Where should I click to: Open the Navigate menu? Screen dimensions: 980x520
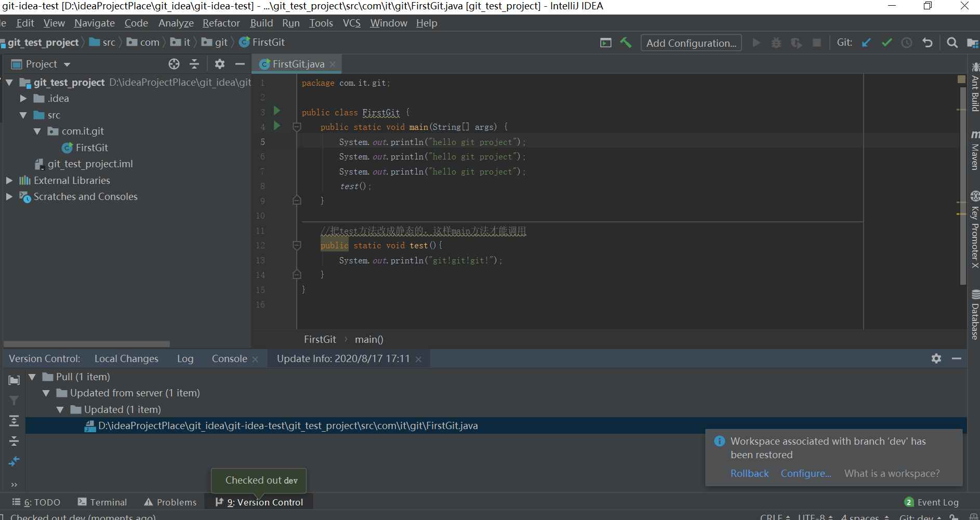tap(95, 23)
